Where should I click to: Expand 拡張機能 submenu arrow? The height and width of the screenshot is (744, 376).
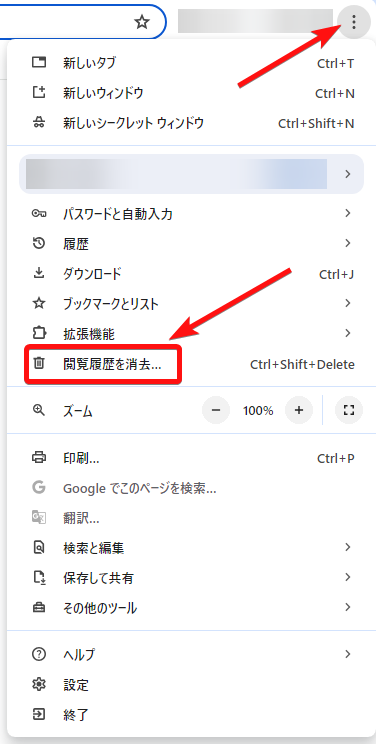pyautogui.click(x=348, y=333)
